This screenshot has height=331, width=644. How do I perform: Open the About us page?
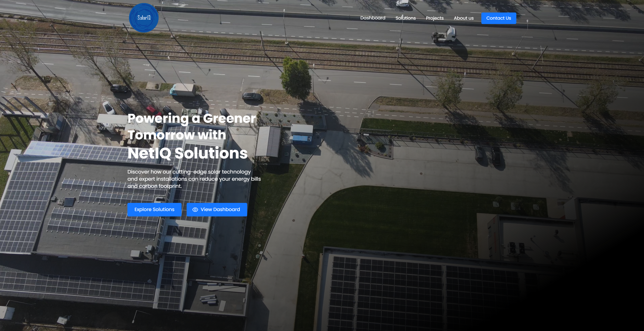coord(463,18)
